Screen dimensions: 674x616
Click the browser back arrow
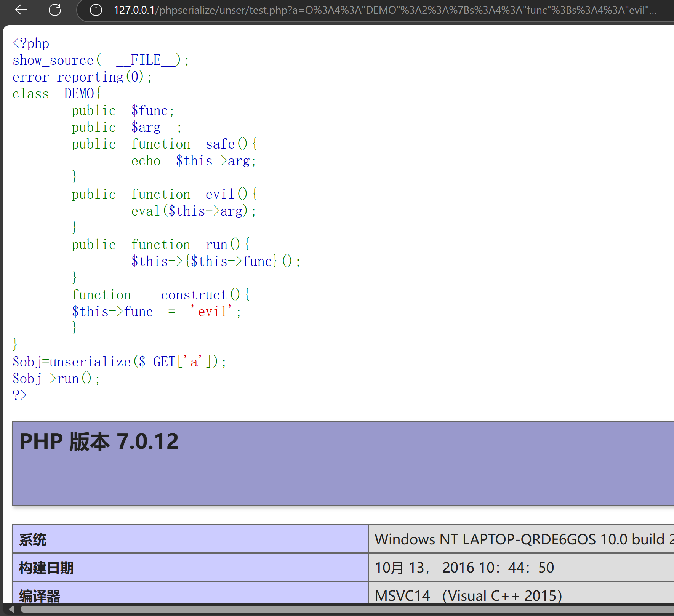click(21, 10)
